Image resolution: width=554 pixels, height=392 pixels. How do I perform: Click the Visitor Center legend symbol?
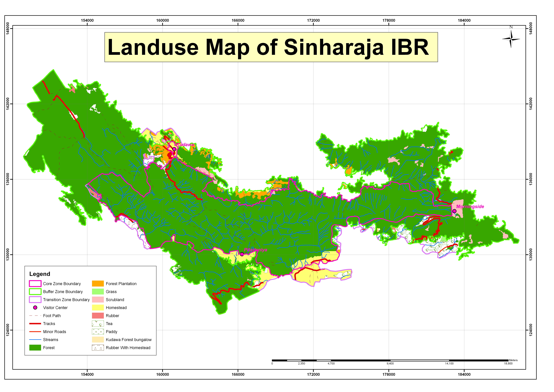[x=35, y=308]
